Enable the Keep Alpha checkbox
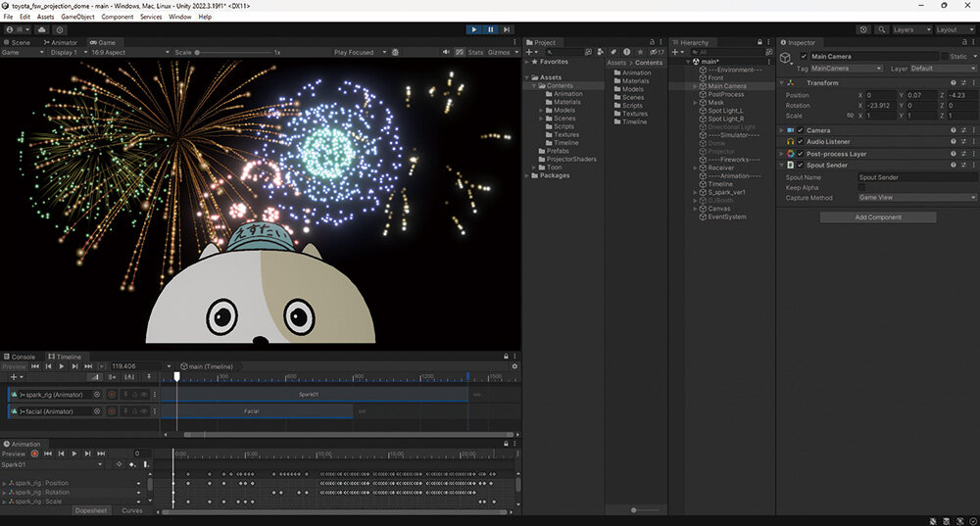 coord(861,187)
